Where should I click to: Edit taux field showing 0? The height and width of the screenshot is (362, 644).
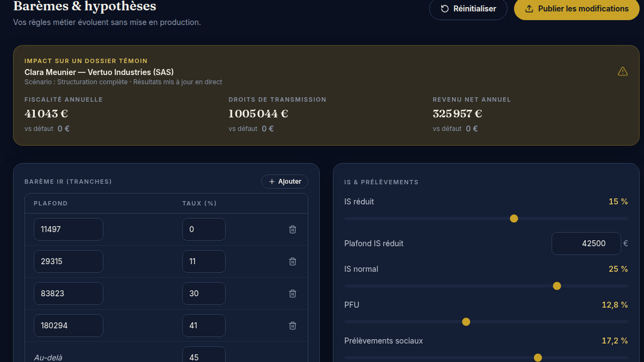(204, 229)
